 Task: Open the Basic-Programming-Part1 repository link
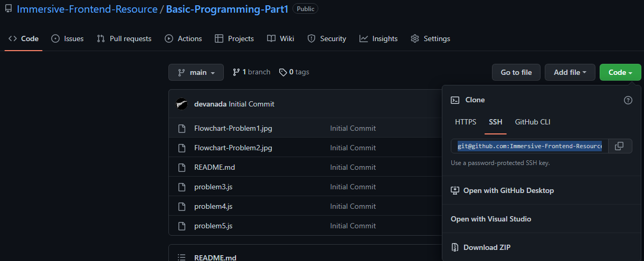pos(227,9)
